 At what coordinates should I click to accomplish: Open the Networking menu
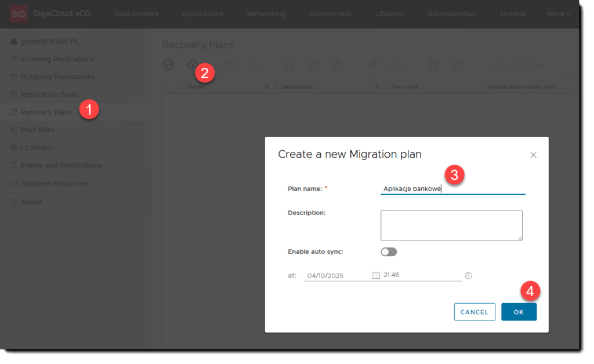pyautogui.click(x=266, y=14)
